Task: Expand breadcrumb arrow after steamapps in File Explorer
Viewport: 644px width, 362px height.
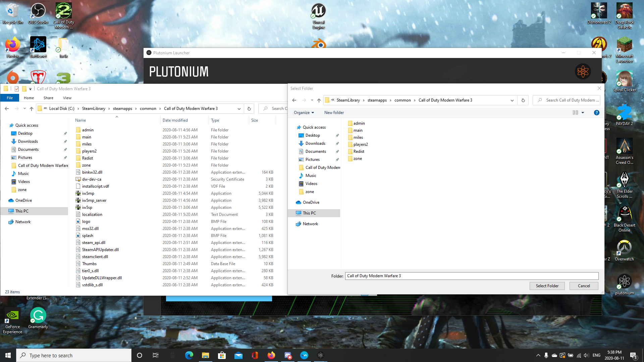Action: click(x=136, y=109)
